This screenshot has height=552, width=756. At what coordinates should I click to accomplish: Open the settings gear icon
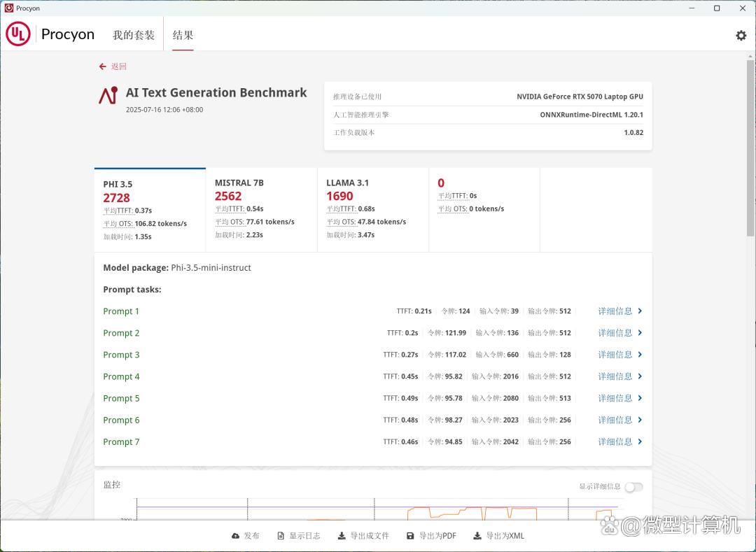pos(741,35)
